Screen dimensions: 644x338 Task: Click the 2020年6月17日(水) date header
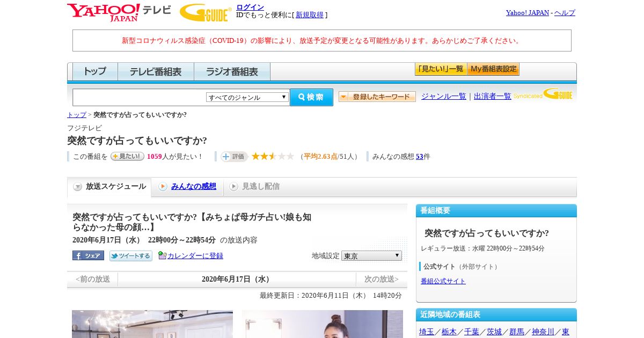tap(237, 279)
